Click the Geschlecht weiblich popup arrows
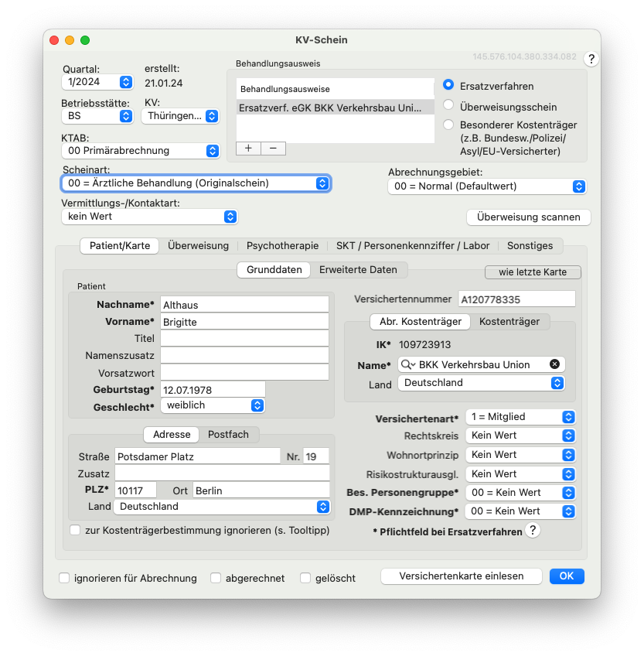Viewport: 644px width, 656px height. (257, 405)
